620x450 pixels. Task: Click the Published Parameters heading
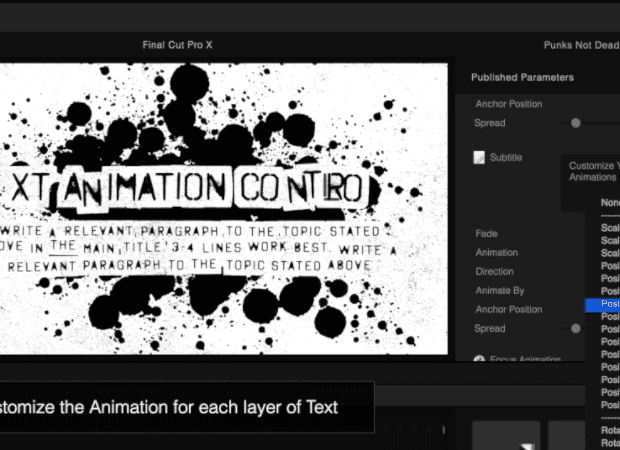coord(522,78)
